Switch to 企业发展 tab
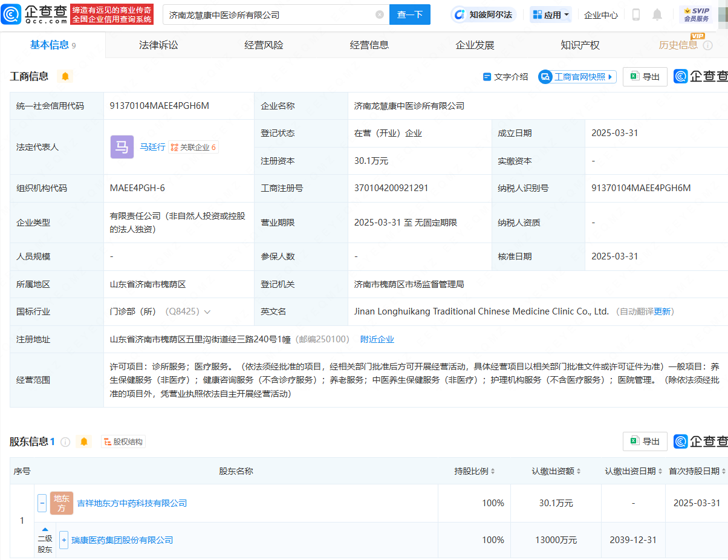The width and height of the screenshot is (728, 560). point(475,45)
